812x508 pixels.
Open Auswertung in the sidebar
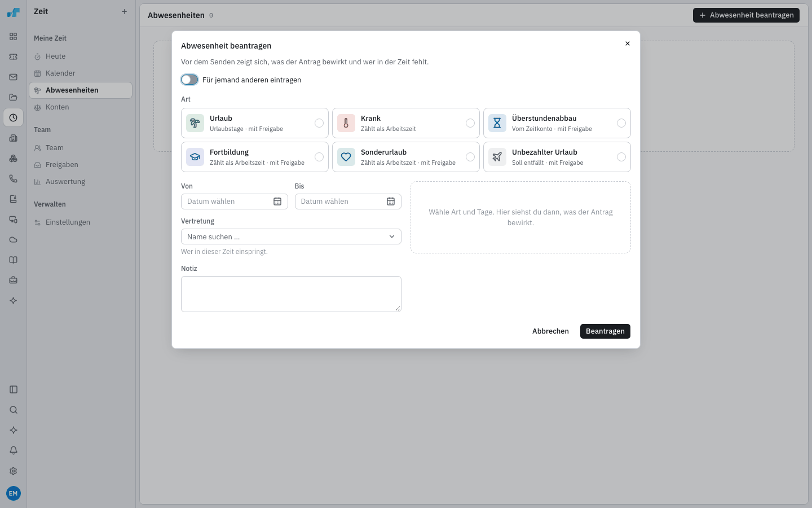coord(81,182)
